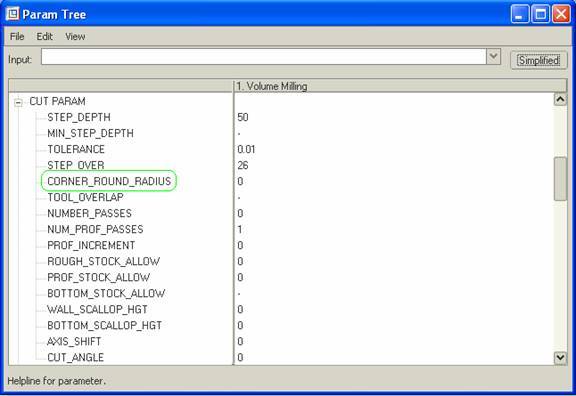Select TOLERANCE parameter

[x=76, y=149]
